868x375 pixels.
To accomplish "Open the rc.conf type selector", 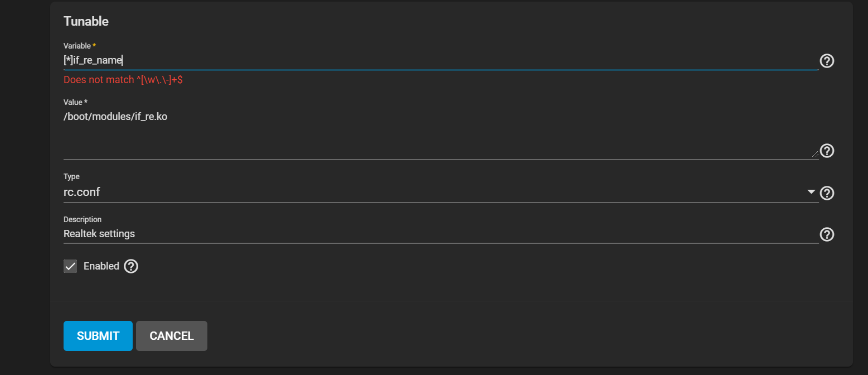I will (435, 193).
